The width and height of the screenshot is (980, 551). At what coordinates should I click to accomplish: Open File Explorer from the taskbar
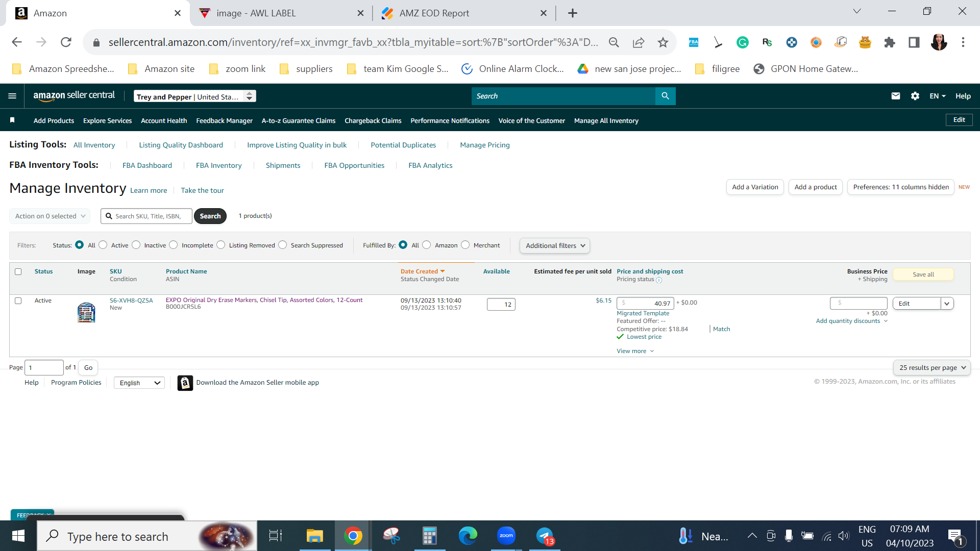pyautogui.click(x=315, y=536)
